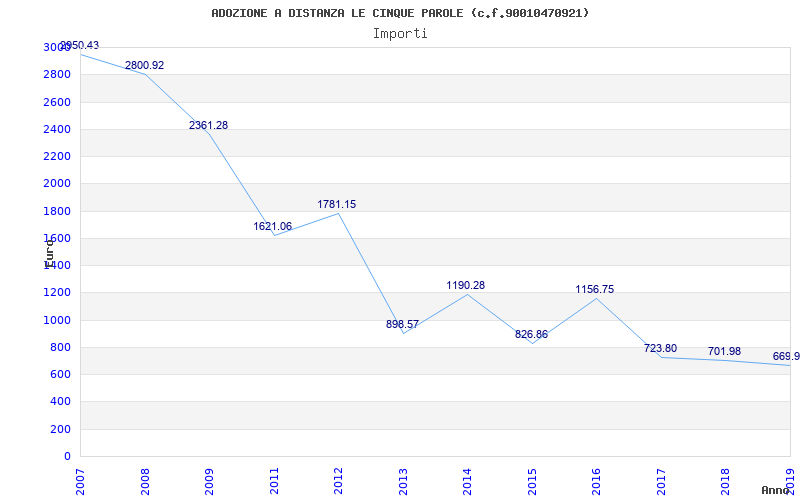800x500 pixels.
Task: Click the x-axis year 2011
Action: (274, 482)
